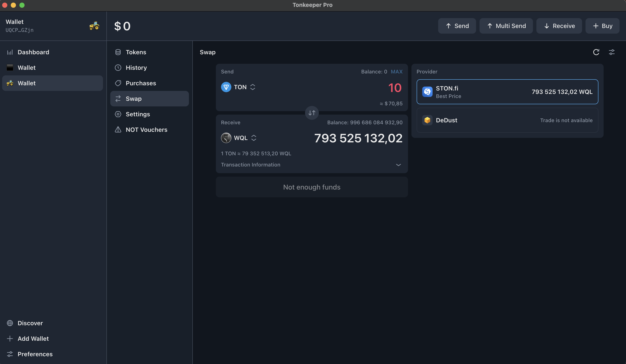Click the WQL token avatar icon
Screen dimensions: 626x364
point(226,138)
